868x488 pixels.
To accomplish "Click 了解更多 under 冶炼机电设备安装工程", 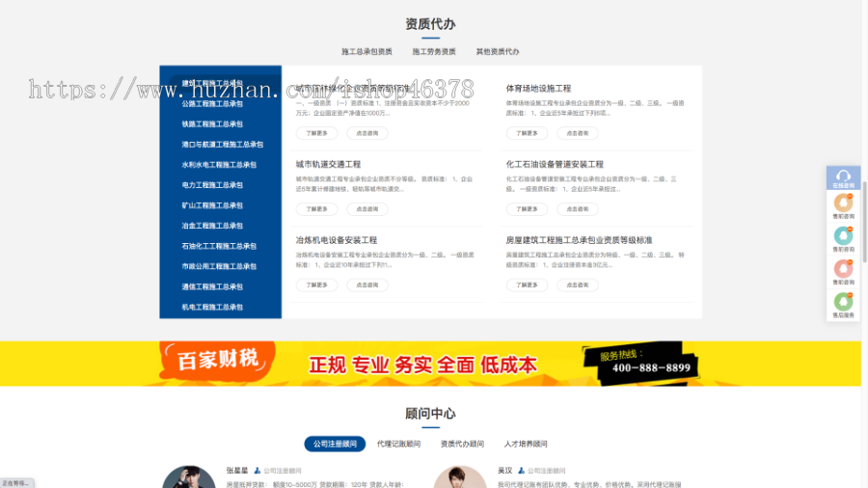I will pyautogui.click(x=316, y=285).
